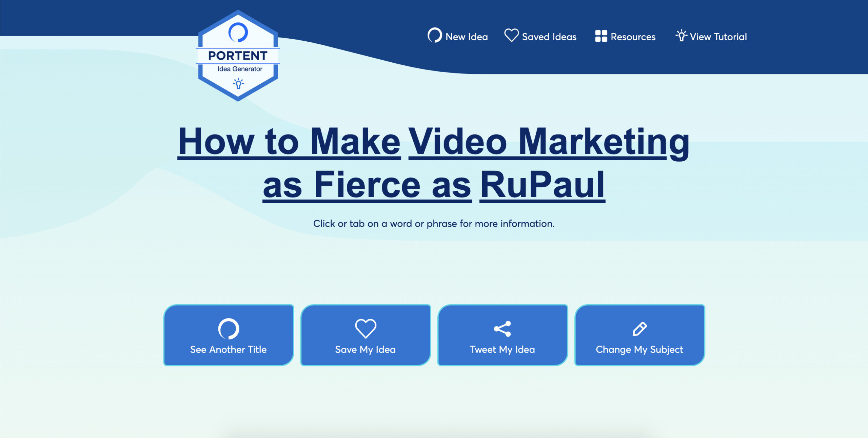Click the Tweet My Idea button

tap(502, 336)
